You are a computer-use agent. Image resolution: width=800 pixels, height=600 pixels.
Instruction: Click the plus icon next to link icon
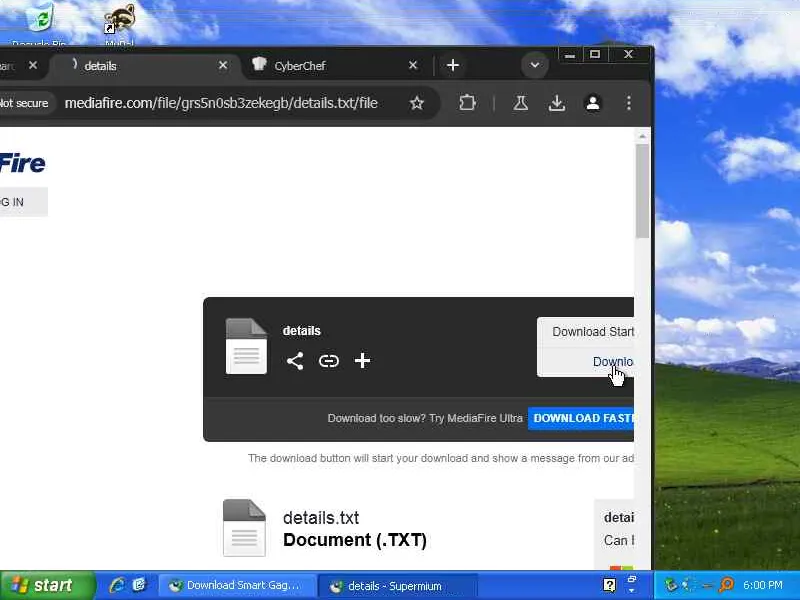click(x=362, y=361)
